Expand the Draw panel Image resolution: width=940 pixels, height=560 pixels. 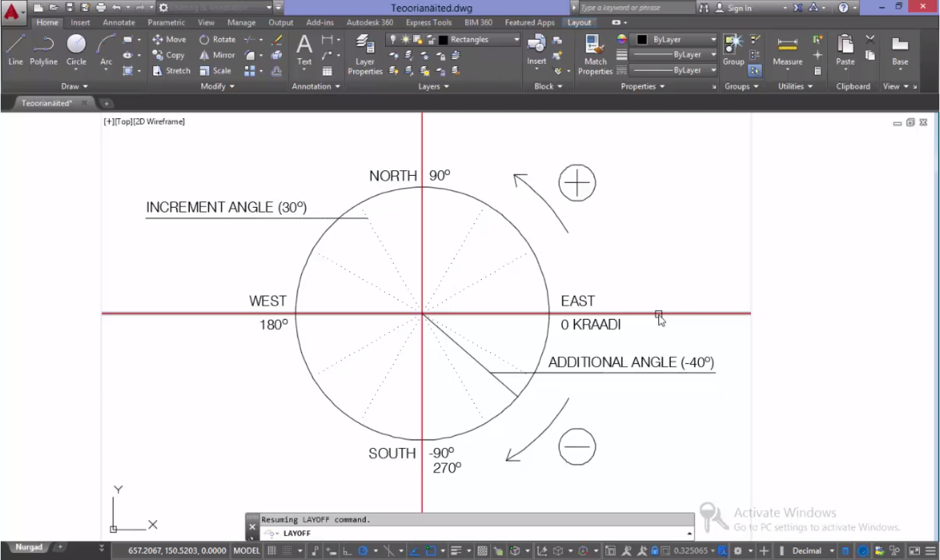[74, 87]
